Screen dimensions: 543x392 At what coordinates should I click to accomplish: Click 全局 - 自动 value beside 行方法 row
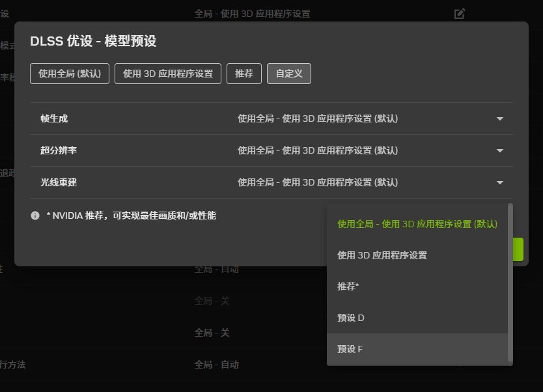pyautogui.click(x=216, y=364)
